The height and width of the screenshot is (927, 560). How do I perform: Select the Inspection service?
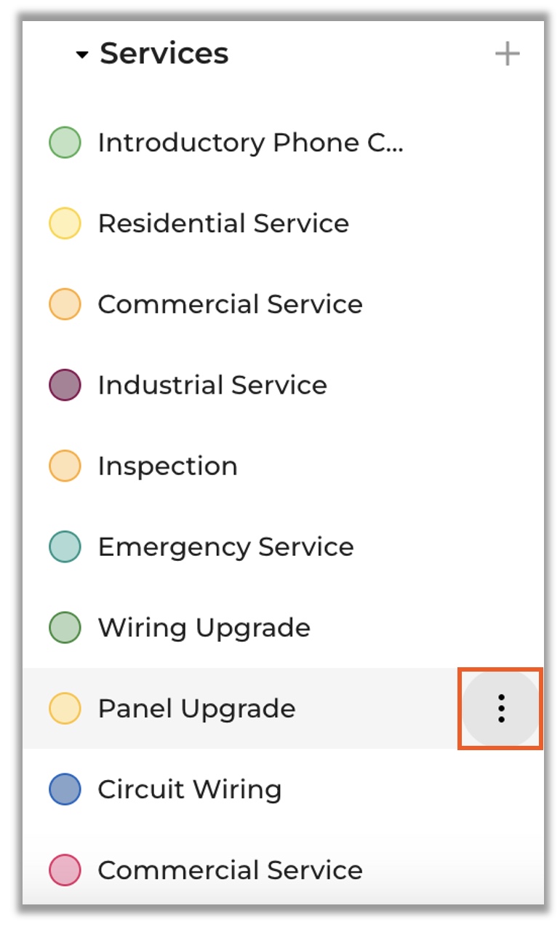click(167, 466)
